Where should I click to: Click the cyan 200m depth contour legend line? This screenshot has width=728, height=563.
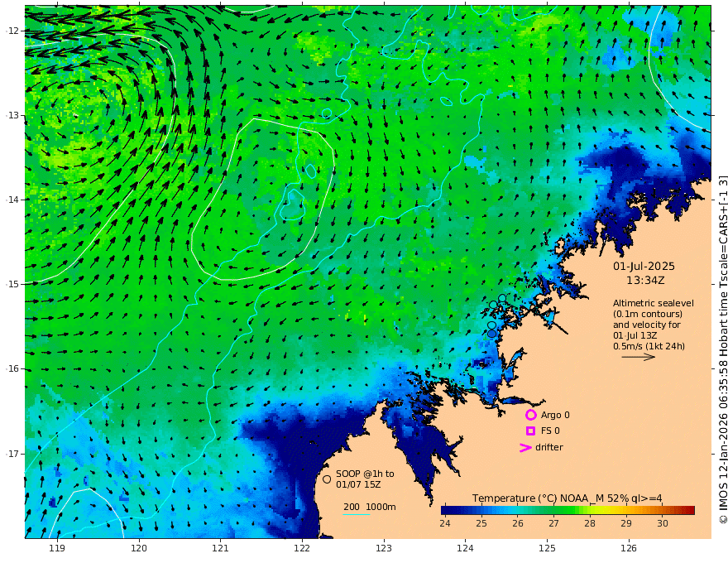[x=356, y=514]
